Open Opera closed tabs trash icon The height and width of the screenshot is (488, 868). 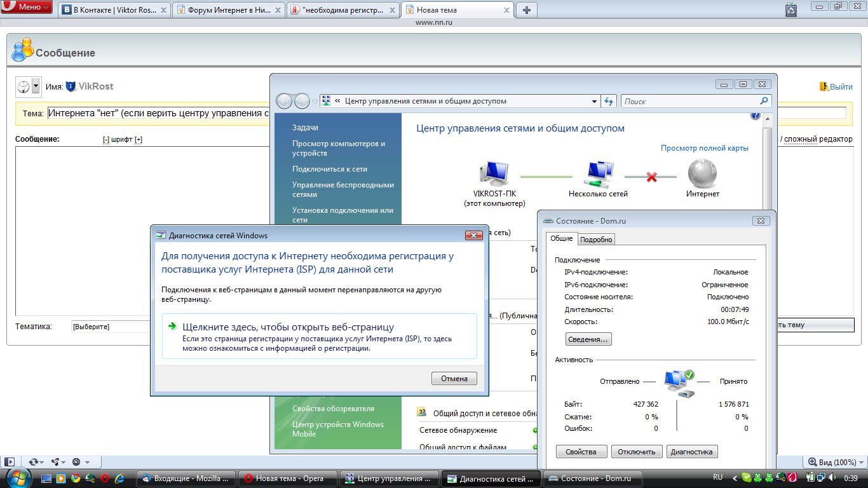[791, 9]
